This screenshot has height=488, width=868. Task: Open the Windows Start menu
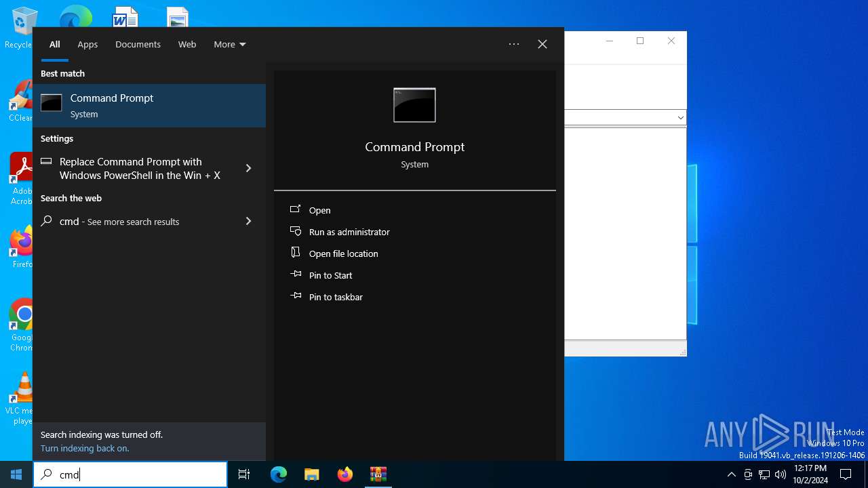16,474
